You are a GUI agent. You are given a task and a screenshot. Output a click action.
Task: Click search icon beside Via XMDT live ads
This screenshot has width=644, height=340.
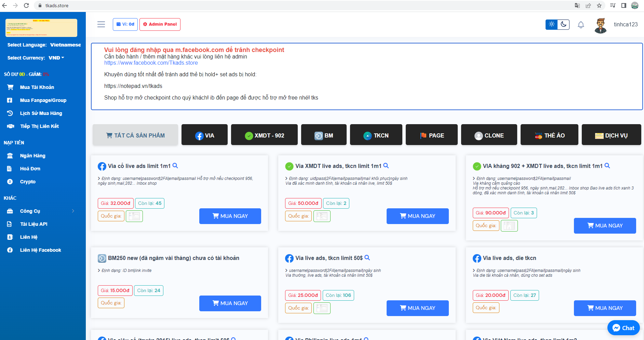click(386, 166)
